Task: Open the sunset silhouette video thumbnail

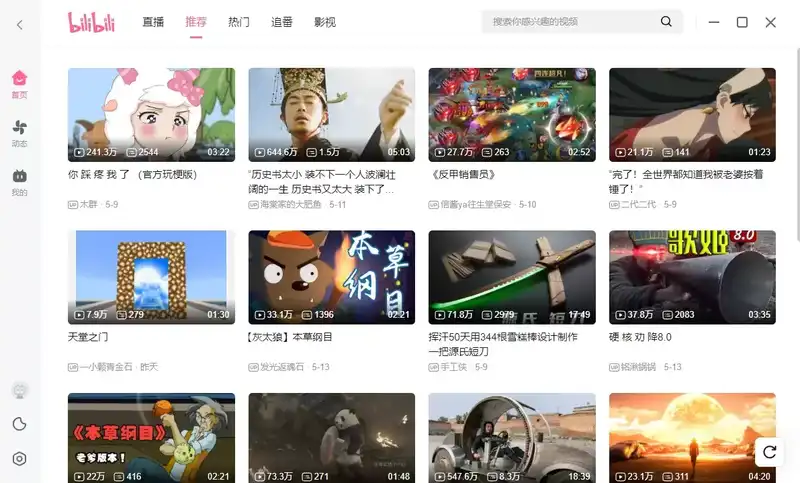Action: point(692,438)
